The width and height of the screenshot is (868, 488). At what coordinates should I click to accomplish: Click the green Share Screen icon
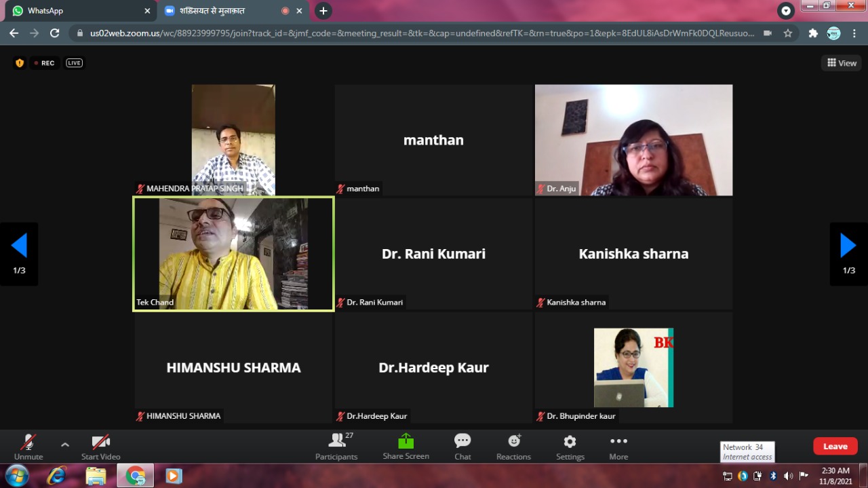(406, 441)
